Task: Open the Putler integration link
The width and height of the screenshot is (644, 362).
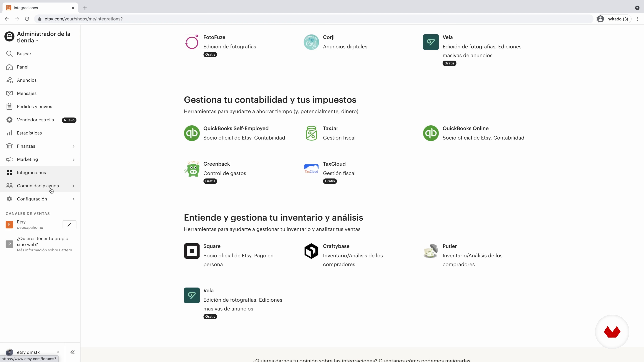Action: (x=449, y=246)
